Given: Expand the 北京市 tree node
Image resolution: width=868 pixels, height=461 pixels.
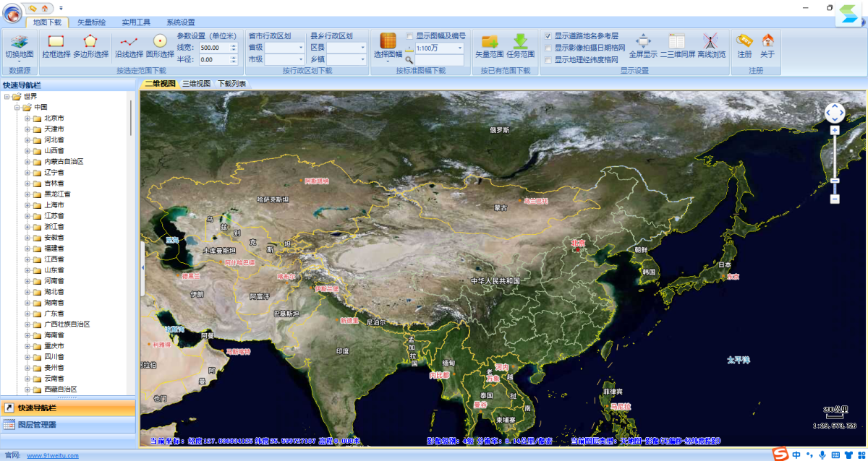Looking at the screenshot, I should tap(27, 118).
